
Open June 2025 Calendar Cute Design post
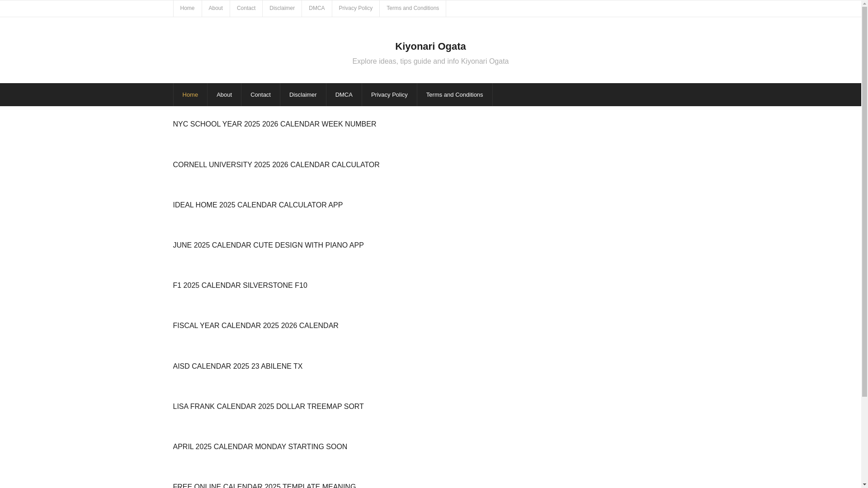click(x=268, y=245)
